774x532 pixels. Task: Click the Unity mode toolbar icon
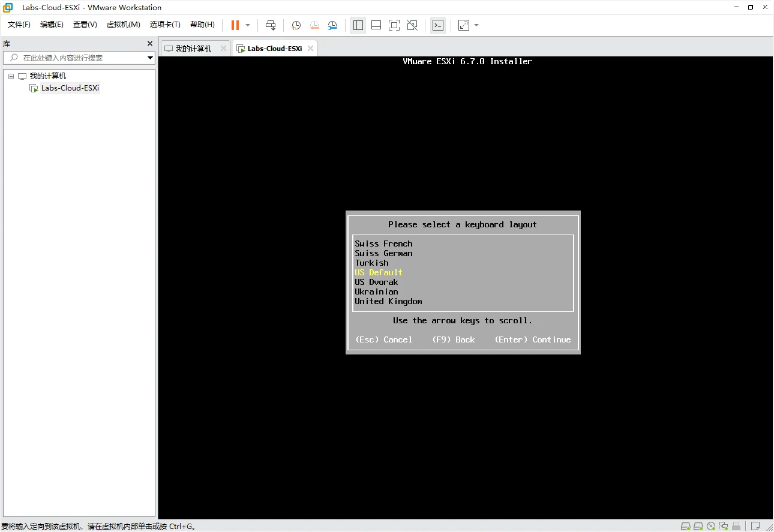click(x=412, y=25)
